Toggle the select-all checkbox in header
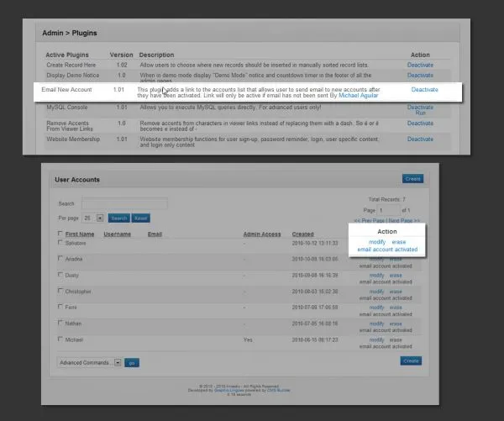The height and width of the screenshot is (421, 504). pos(60,234)
